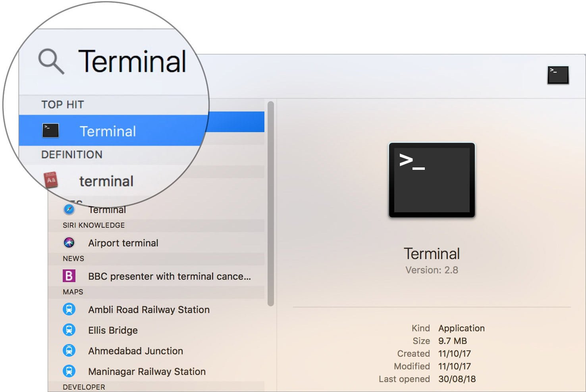This screenshot has height=392, width=586.
Task: Click the DEVELOPER section header
Action: click(x=84, y=387)
